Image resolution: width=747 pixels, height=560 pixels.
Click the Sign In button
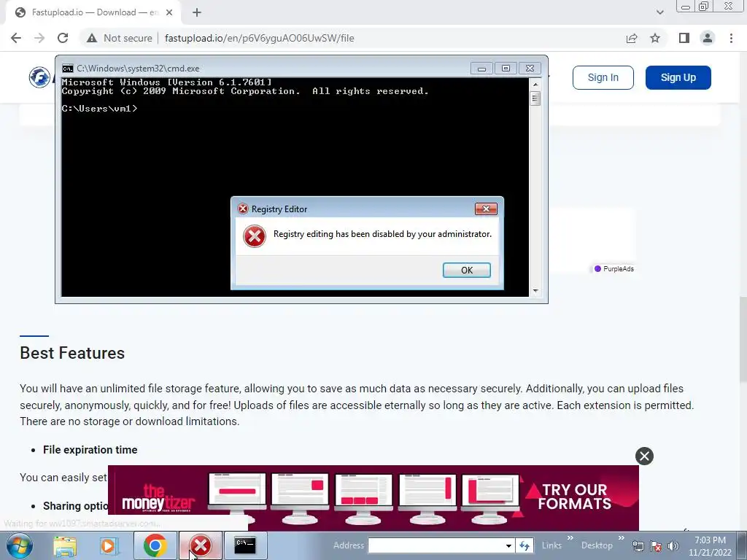pos(603,77)
